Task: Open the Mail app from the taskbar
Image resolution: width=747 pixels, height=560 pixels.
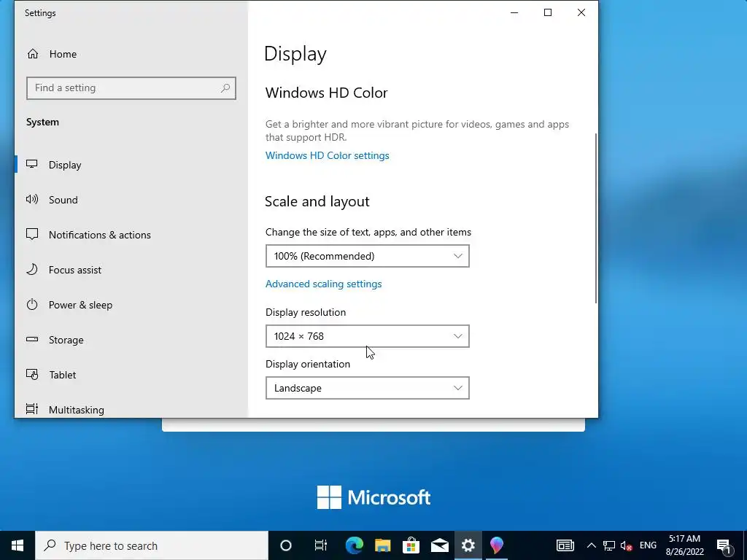Action: (x=439, y=545)
